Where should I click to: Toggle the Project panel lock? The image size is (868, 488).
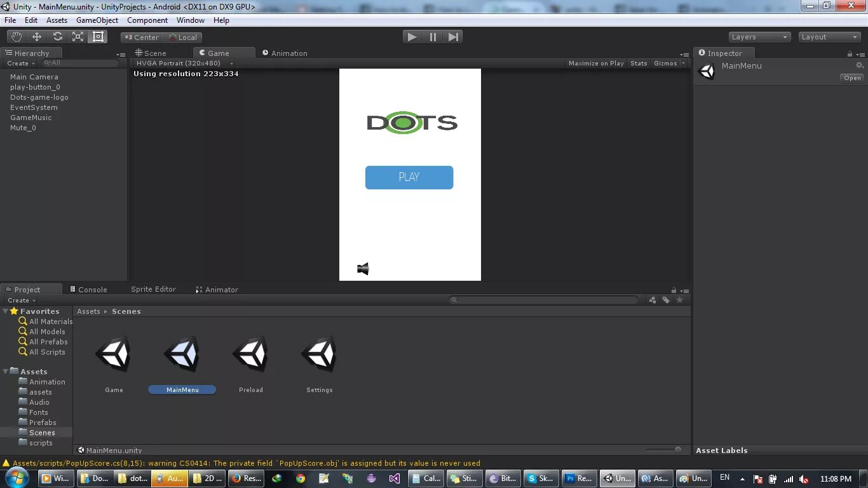[674, 290]
